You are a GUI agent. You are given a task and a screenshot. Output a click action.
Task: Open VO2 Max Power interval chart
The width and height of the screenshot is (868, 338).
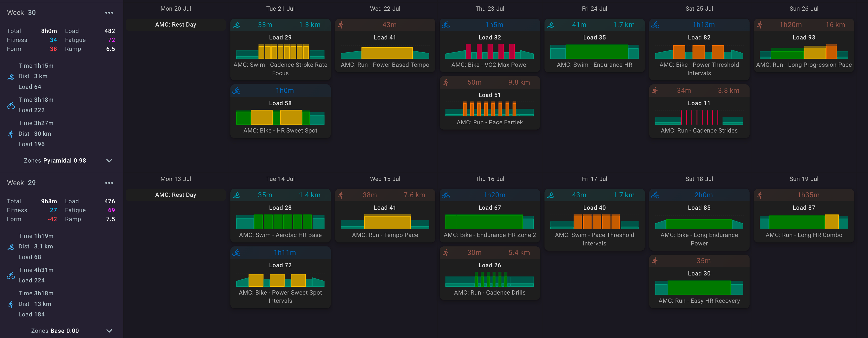tap(490, 51)
